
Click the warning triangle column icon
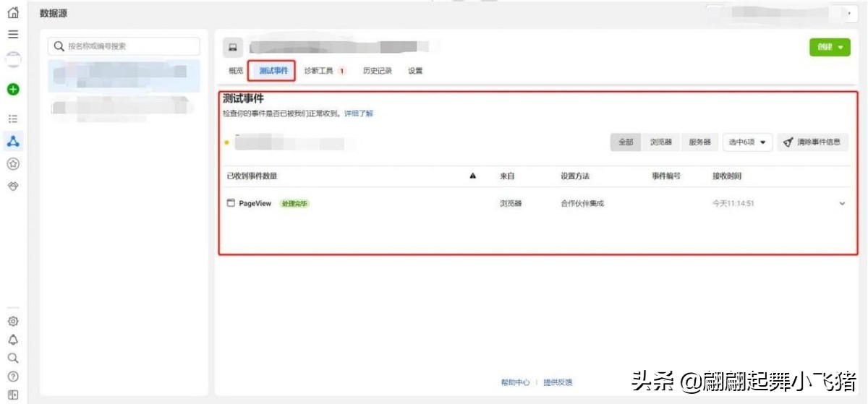(473, 176)
